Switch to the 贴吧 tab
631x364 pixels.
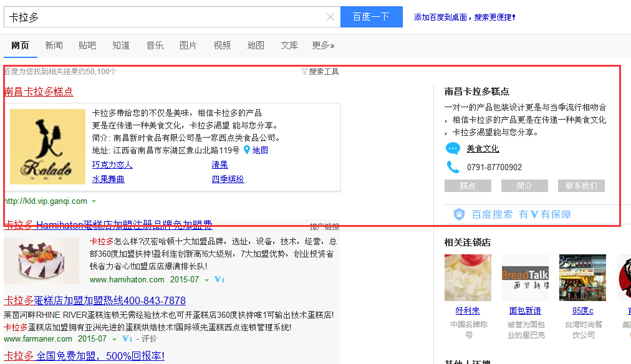tap(87, 45)
